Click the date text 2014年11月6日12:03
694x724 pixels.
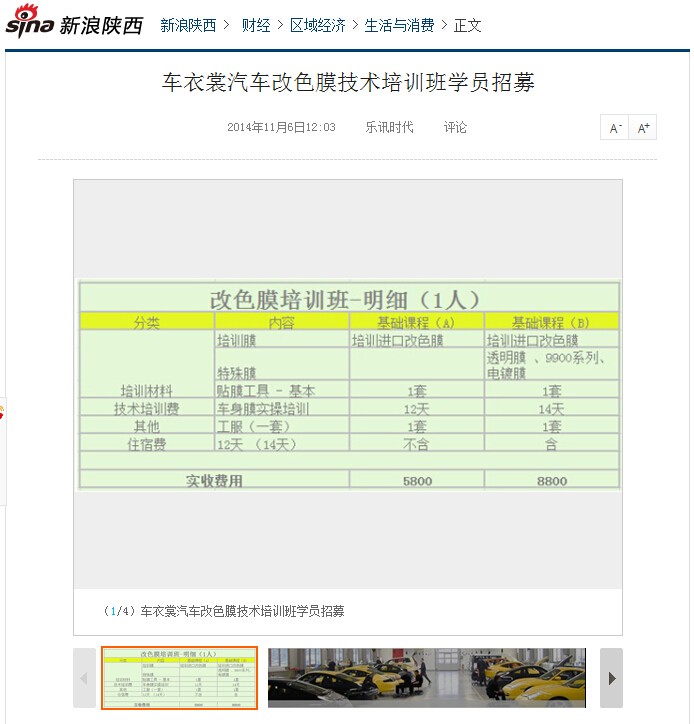point(281,127)
